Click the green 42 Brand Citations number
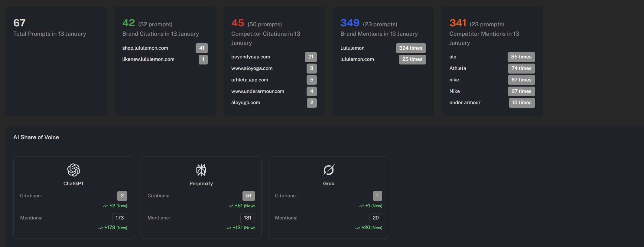The width and height of the screenshot is (644, 247). coord(128,23)
